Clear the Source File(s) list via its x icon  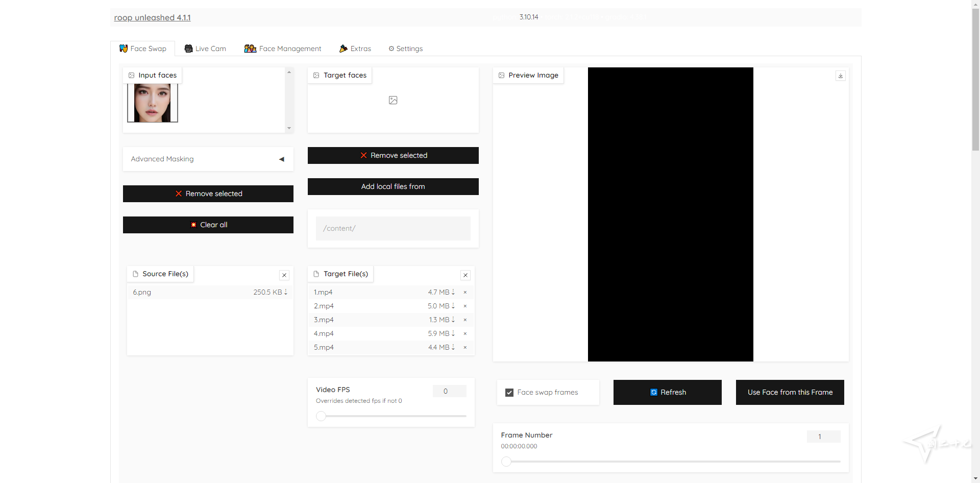coord(284,275)
